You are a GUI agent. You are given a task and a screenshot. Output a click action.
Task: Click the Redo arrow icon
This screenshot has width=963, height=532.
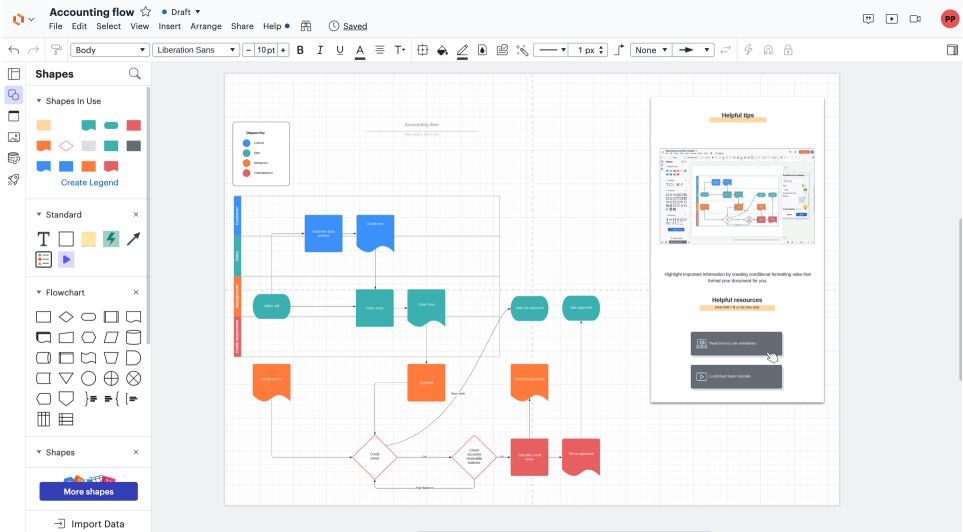(34, 50)
